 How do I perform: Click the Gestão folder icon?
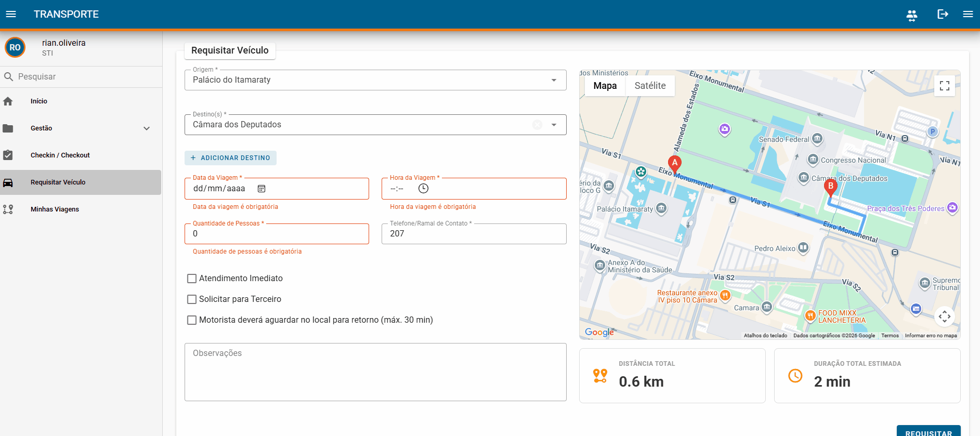click(8, 128)
